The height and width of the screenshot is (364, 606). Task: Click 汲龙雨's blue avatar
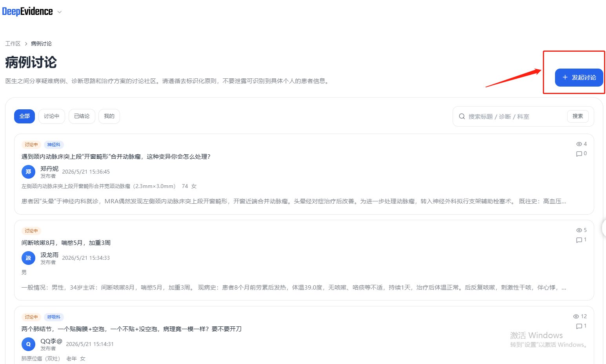point(28,258)
